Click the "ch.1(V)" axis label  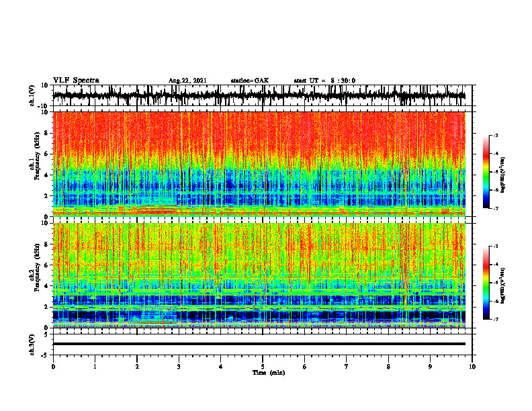[32, 95]
